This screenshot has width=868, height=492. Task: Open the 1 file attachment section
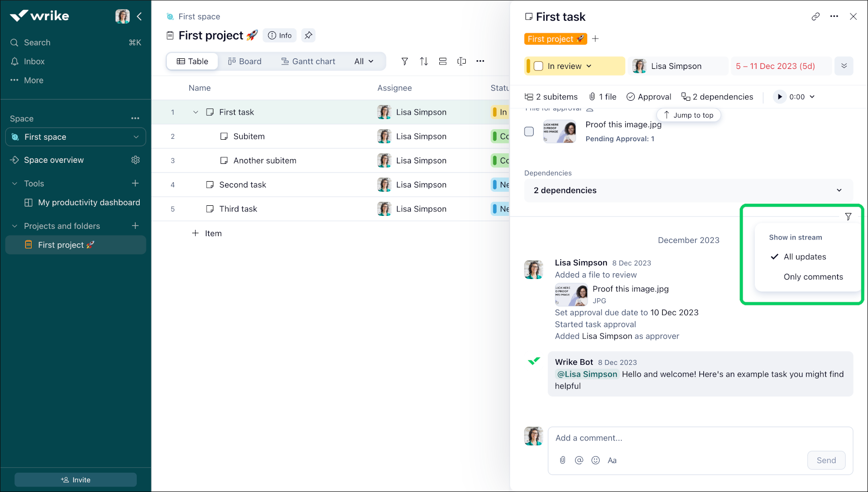(602, 97)
